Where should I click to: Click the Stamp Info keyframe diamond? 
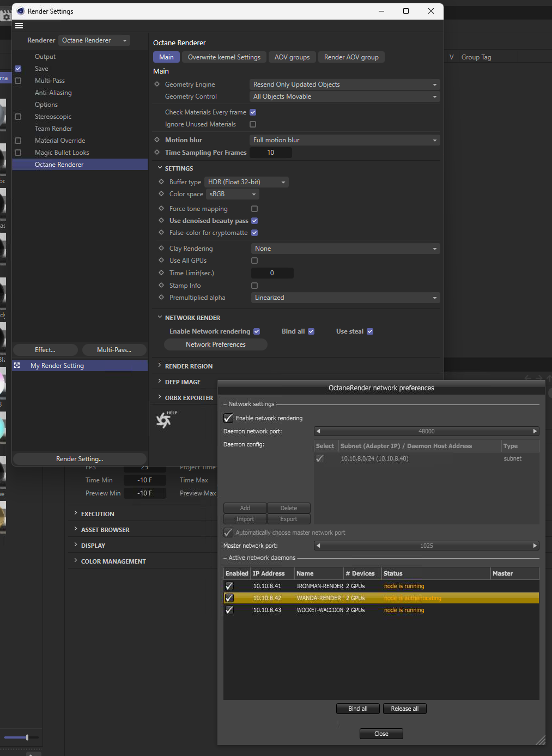[161, 285]
